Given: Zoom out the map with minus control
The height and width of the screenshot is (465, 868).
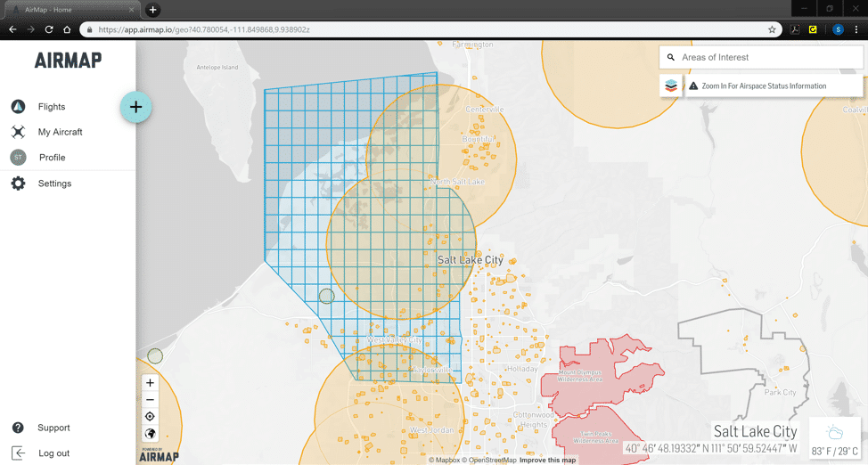Looking at the screenshot, I should point(150,400).
